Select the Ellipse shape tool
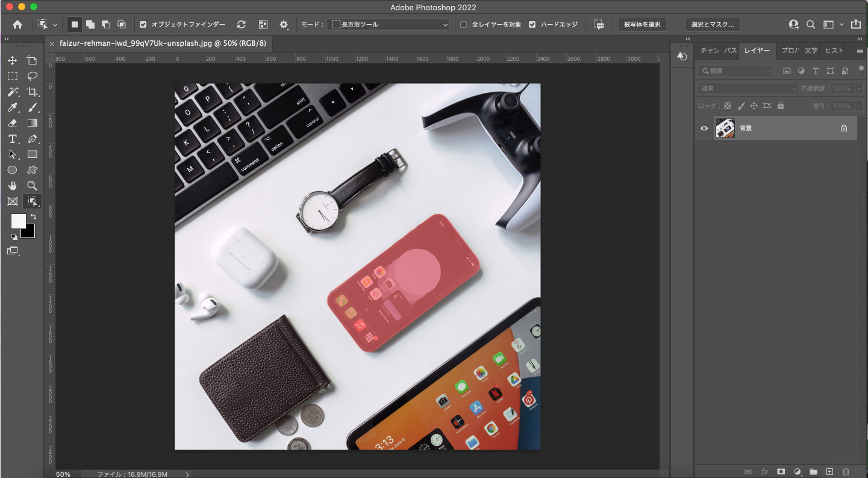Screen dimensions: 868x478 (12, 170)
